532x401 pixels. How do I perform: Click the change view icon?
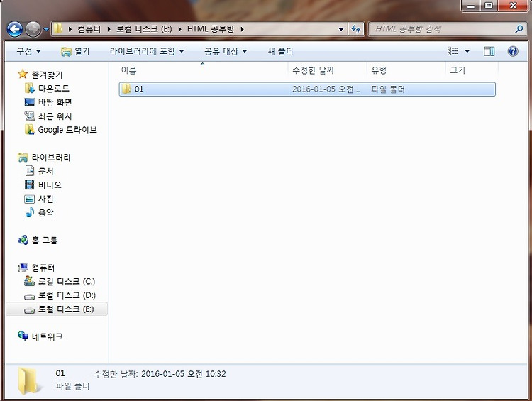[453, 51]
